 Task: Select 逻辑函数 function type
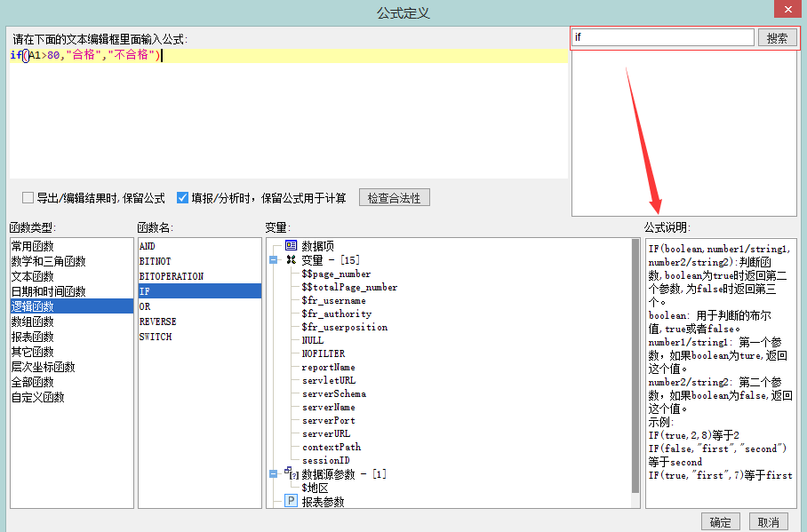point(71,306)
